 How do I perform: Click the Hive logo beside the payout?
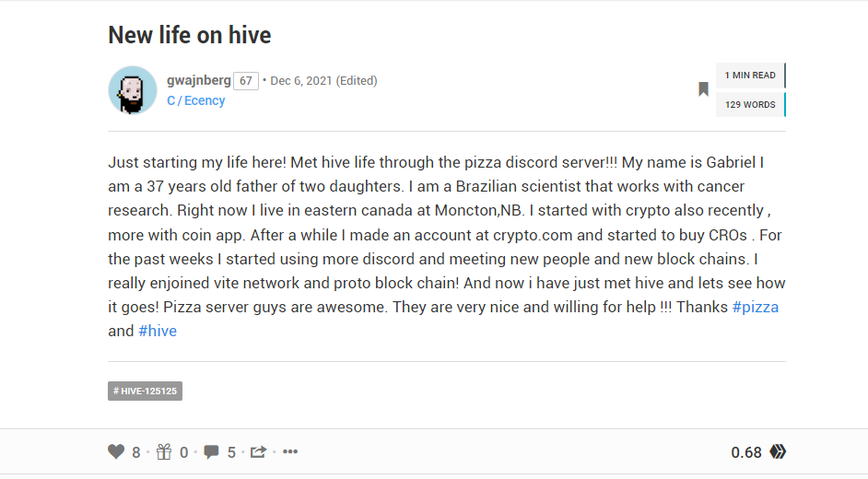point(778,452)
